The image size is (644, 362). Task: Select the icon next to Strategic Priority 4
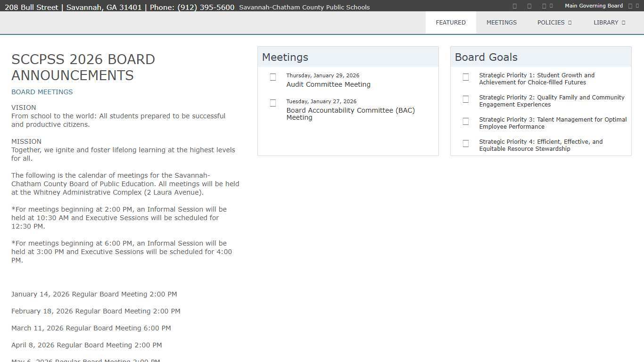[466, 143]
